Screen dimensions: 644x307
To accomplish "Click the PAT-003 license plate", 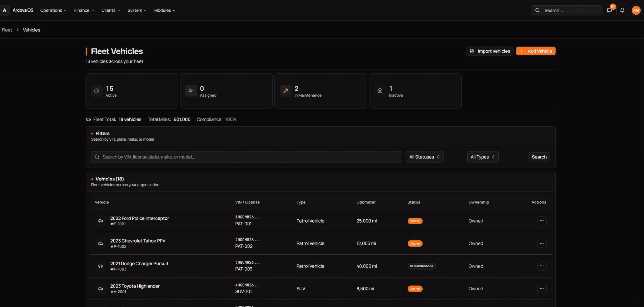I will (x=244, y=269).
